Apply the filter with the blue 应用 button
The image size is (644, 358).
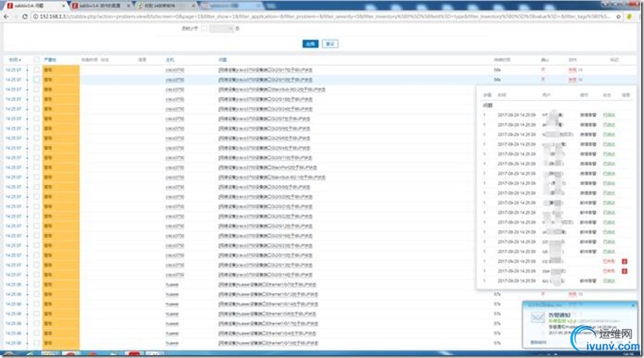310,44
